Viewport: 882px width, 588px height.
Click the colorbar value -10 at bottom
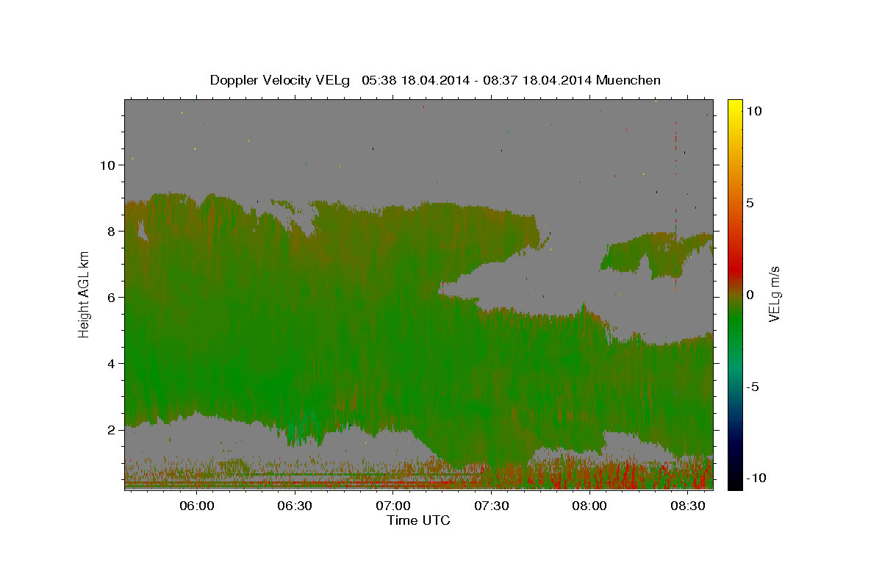tap(756, 478)
